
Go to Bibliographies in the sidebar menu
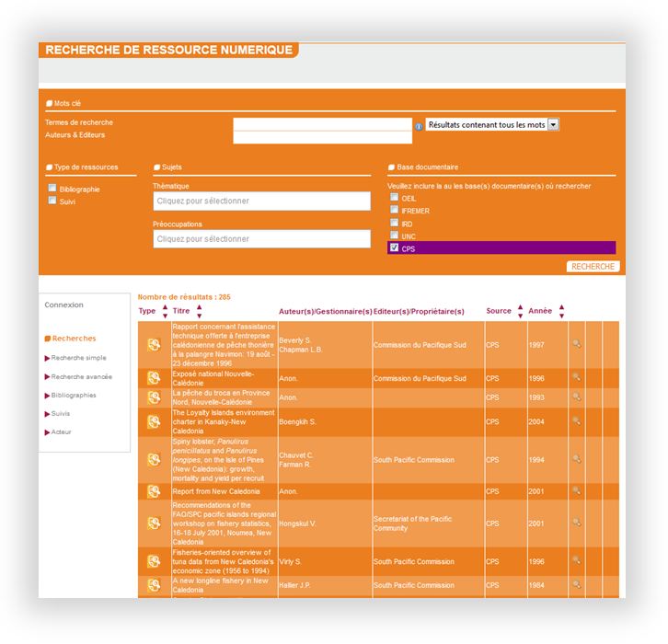[73, 395]
